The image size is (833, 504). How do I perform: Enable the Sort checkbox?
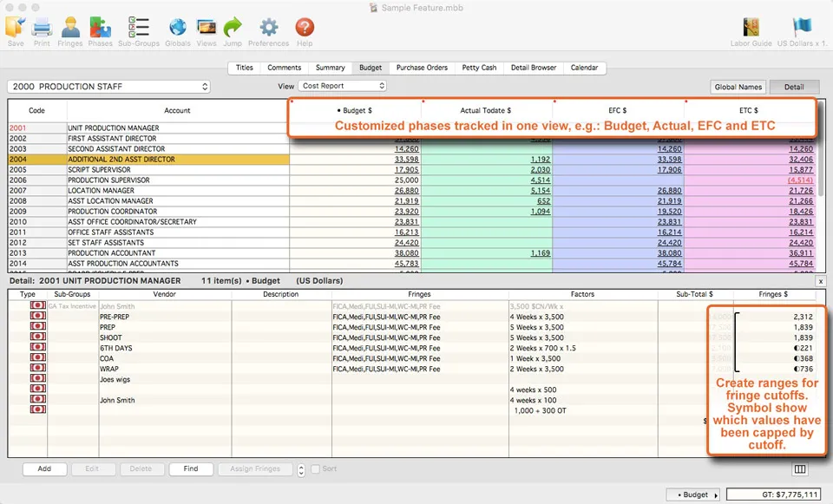click(x=315, y=468)
